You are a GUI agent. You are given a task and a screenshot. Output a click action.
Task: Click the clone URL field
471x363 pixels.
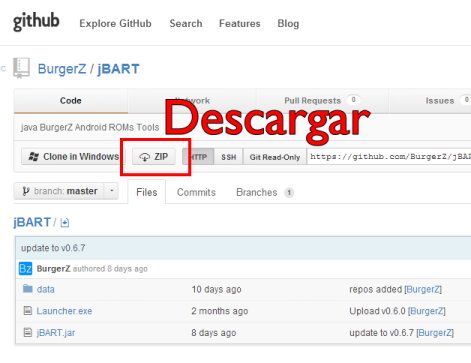tap(389, 157)
